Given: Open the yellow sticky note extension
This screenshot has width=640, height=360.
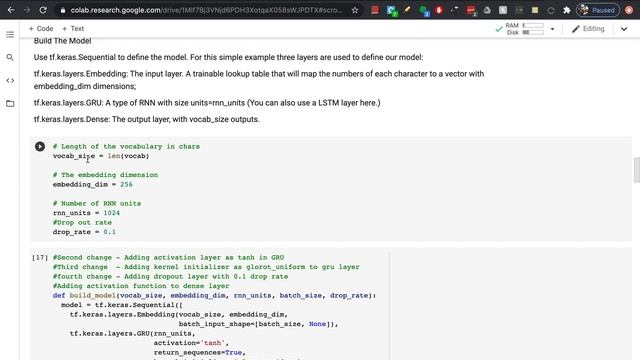Looking at the screenshot, I should coord(535,10).
